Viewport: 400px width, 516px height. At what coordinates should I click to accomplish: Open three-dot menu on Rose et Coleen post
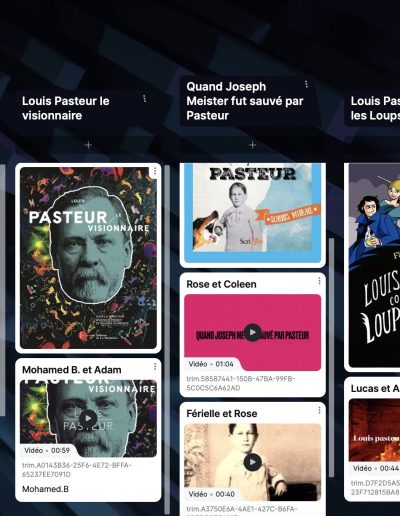point(319,281)
